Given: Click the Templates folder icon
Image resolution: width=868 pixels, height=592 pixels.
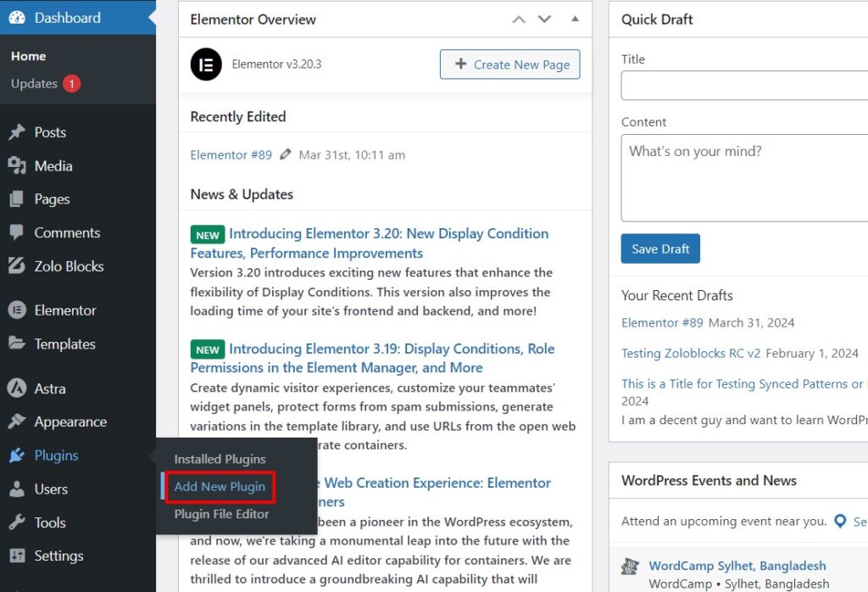Looking at the screenshot, I should tap(17, 343).
